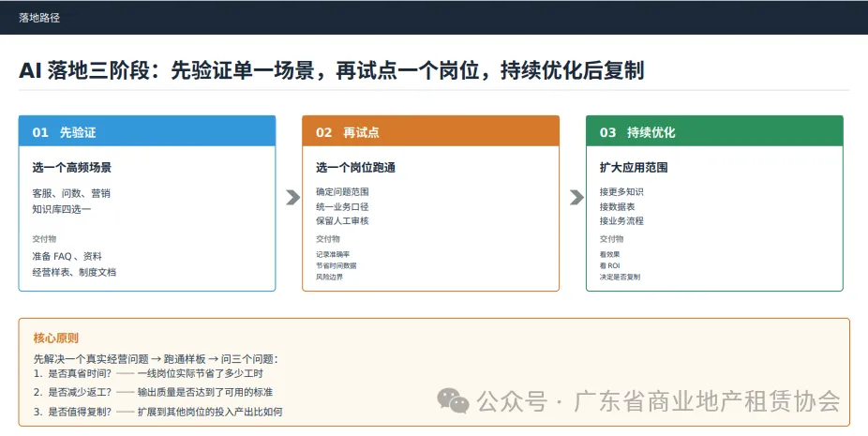Viewport: 868px width, 436px height.
Task: Click the green 03 持续优化 card header
Action: point(714,131)
